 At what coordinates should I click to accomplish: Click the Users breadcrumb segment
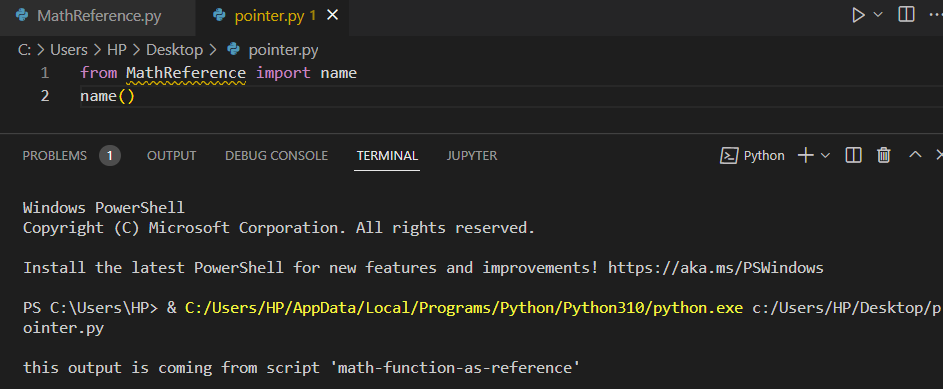click(x=69, y=50)
